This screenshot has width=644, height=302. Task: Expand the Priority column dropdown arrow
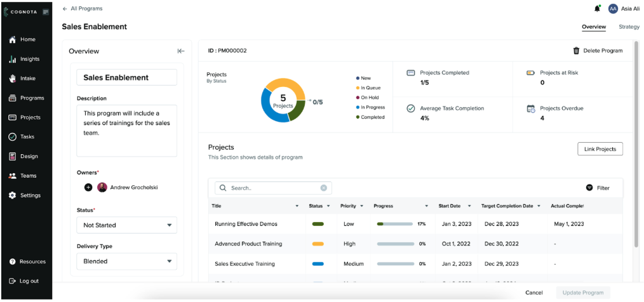click(x=361, y=206)
